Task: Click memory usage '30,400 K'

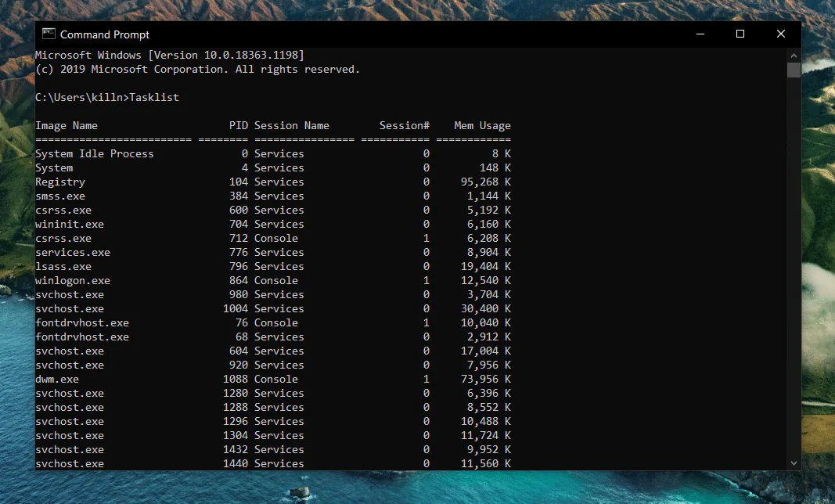Action: [x=486, y=309]
